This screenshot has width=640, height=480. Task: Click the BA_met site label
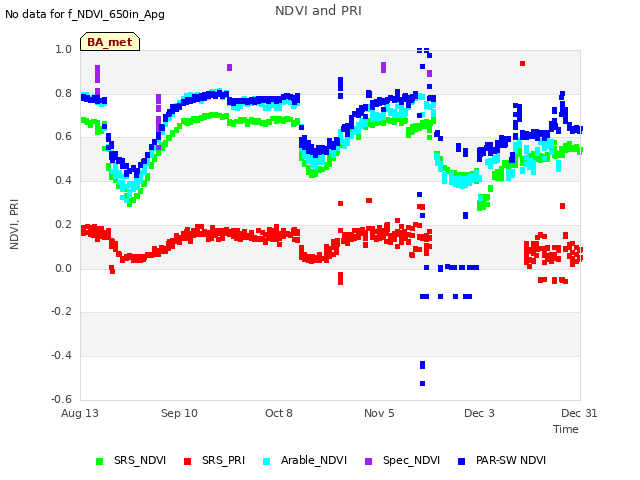coord(110,42)
